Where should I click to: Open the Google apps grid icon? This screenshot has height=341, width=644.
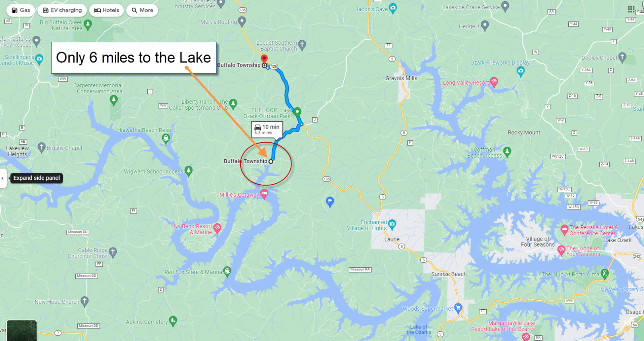pyautogui.click(x=631, y=9)
